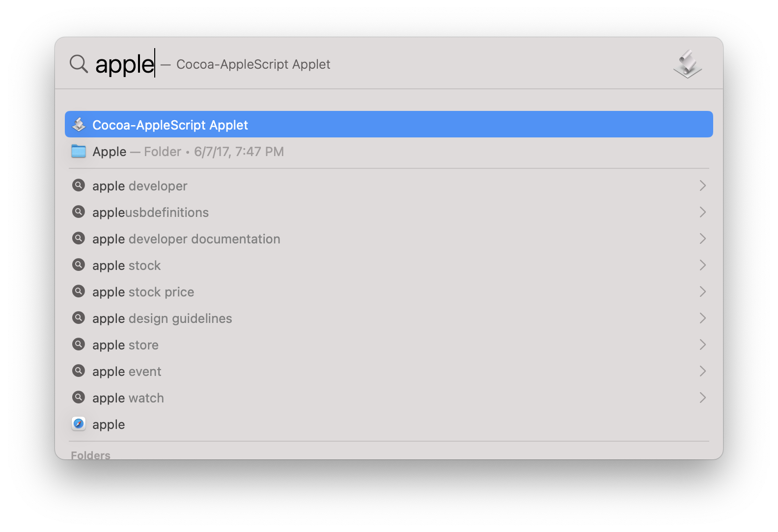778x532 pixels.
Task: Select the Cocoa-AppleScript Applet result
Action: tap(389, 125)
